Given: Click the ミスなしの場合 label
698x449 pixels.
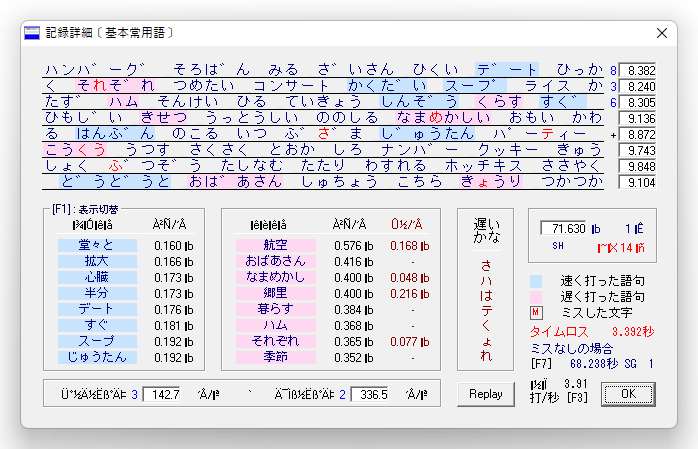Looking at the screenshot, I should point(572,348).
